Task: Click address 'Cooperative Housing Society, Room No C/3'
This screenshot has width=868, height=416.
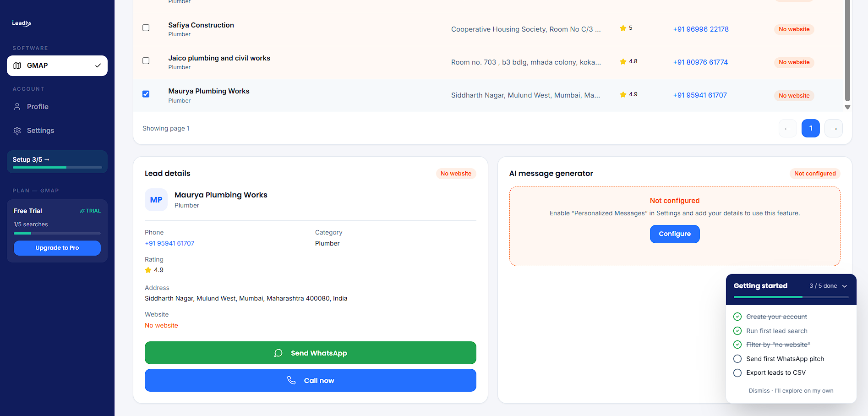Action: pos(526,29)
